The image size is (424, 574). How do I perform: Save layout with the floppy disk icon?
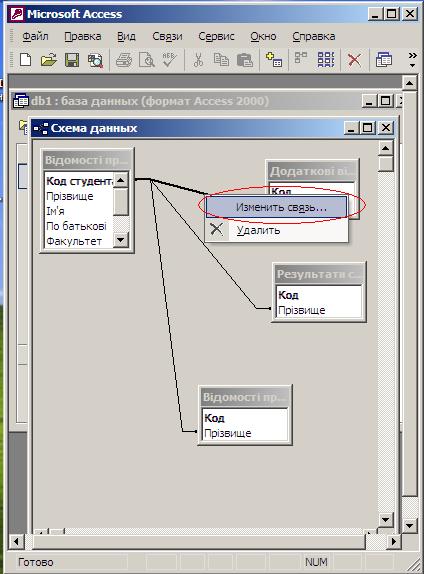[x=72, y=60]
